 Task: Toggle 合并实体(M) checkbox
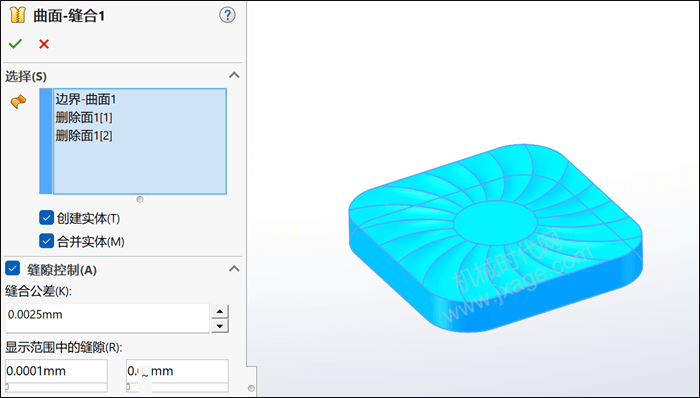(x=46, y=241)
